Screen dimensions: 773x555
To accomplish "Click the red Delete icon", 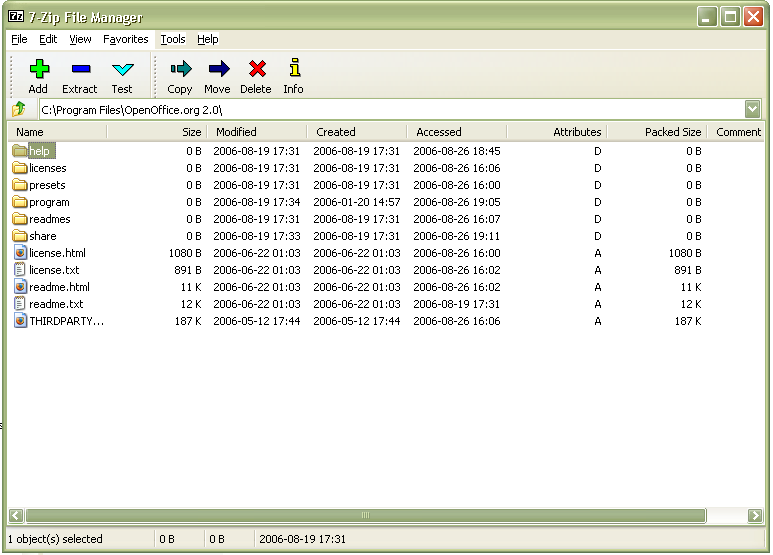I will [257, 69].
